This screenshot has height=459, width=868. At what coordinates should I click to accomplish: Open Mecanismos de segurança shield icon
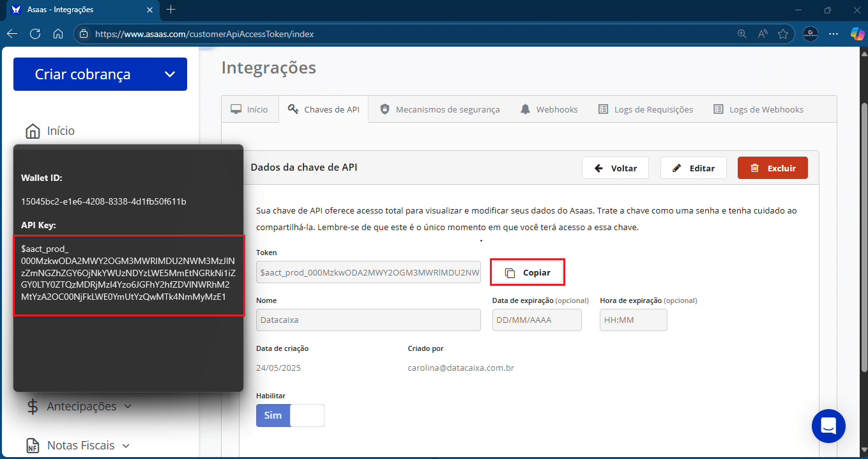click(385, 109)
